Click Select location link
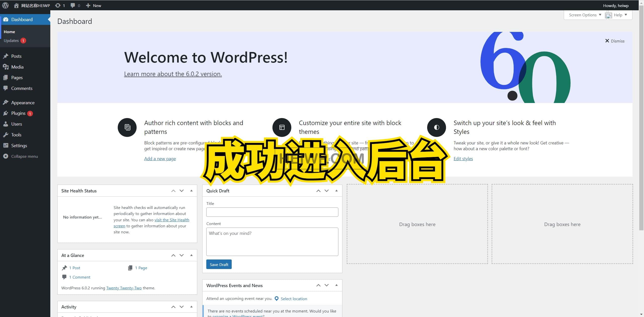This screenshot has height=317, width=644. point(294,299)
